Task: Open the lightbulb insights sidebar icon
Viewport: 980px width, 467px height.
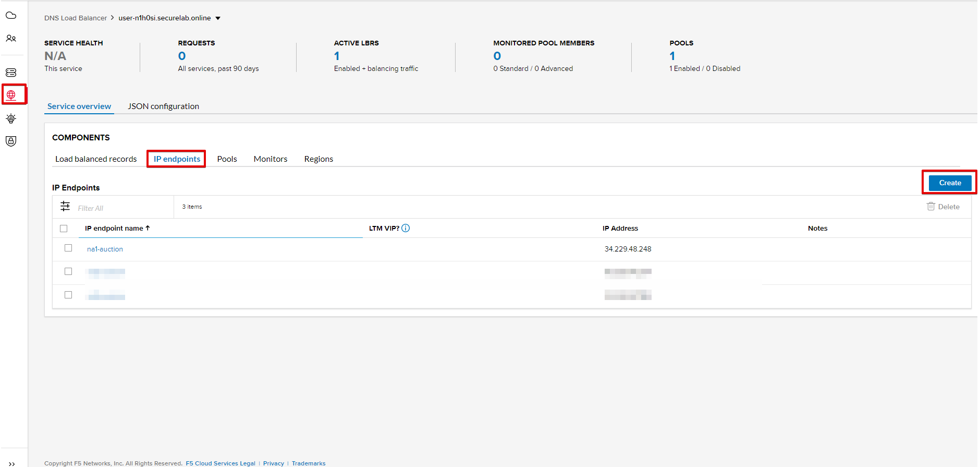Action: (11, 118)
